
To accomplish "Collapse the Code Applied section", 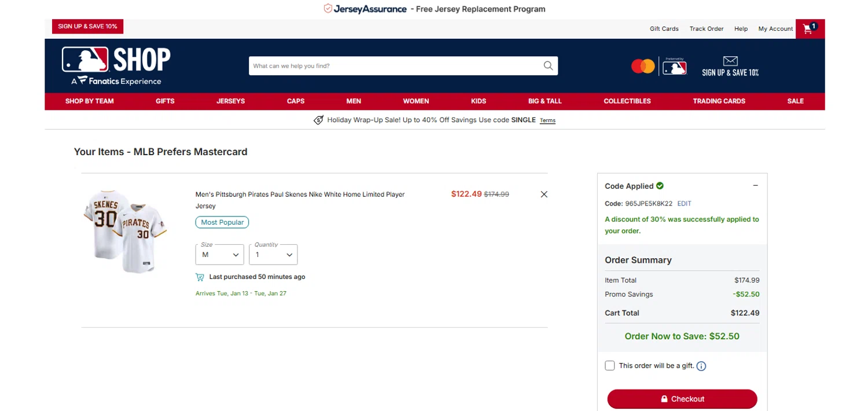I will coord(755,186).
